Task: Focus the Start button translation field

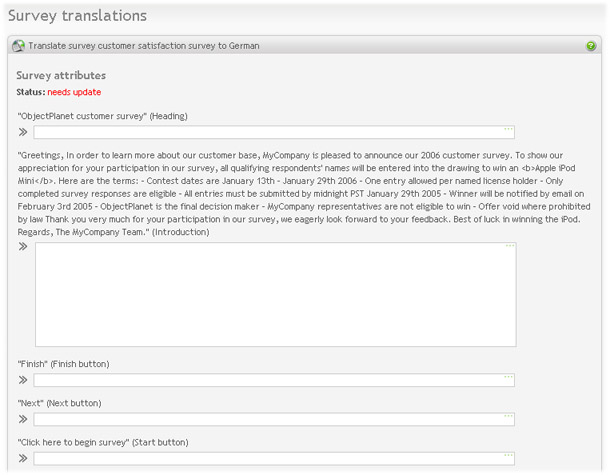Action: click(274, 459)
